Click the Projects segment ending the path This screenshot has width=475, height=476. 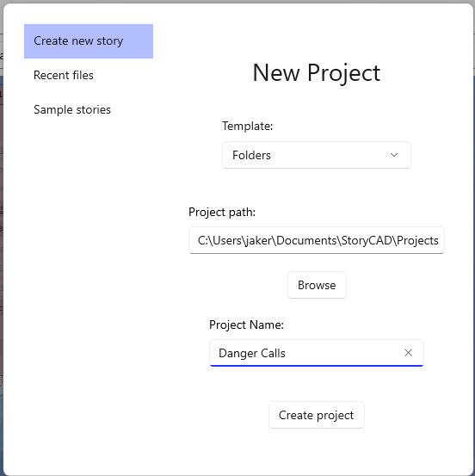pos(417,240)
